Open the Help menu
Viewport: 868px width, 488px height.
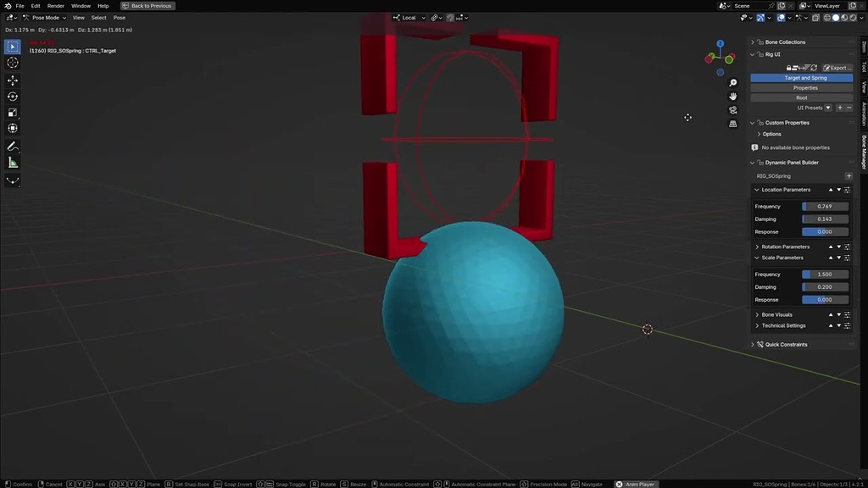tap(103, 6)
